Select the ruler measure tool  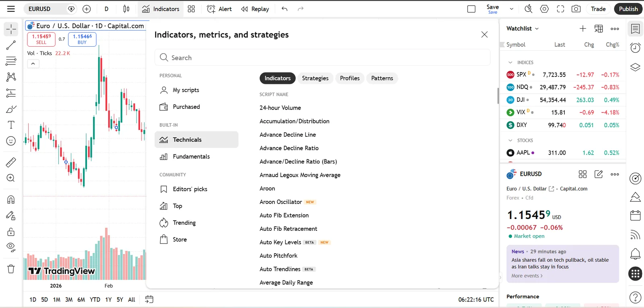click(11, 162)
